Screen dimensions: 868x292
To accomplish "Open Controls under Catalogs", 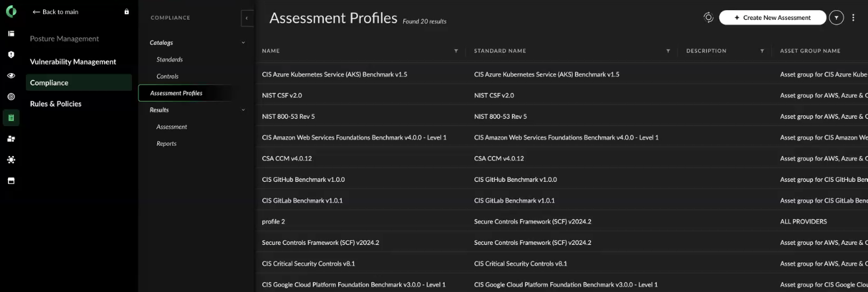I will tap(168, 76).
